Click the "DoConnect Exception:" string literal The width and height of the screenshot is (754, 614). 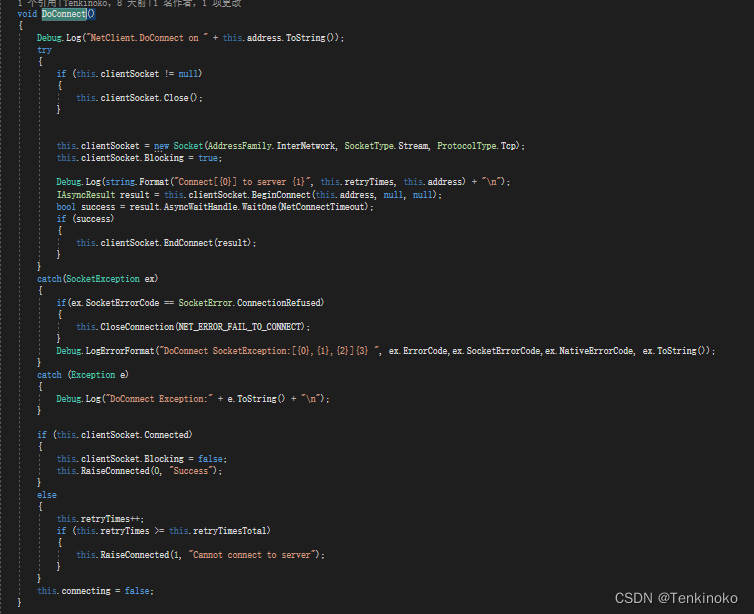click(159, 399)
